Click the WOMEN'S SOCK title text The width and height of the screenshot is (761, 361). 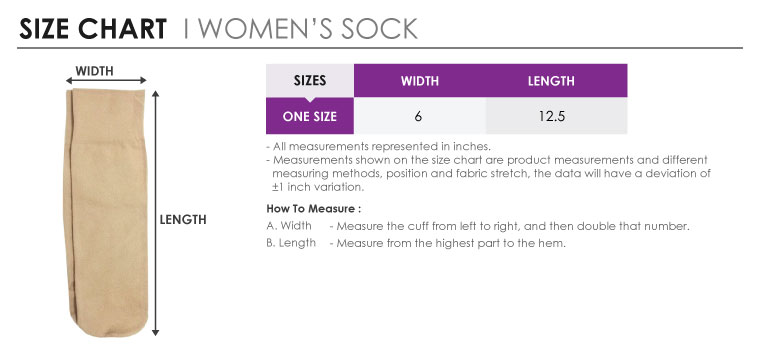tap(308, 29)
